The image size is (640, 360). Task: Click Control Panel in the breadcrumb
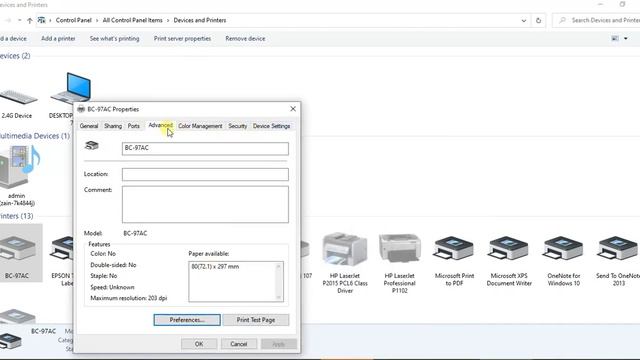73,20
